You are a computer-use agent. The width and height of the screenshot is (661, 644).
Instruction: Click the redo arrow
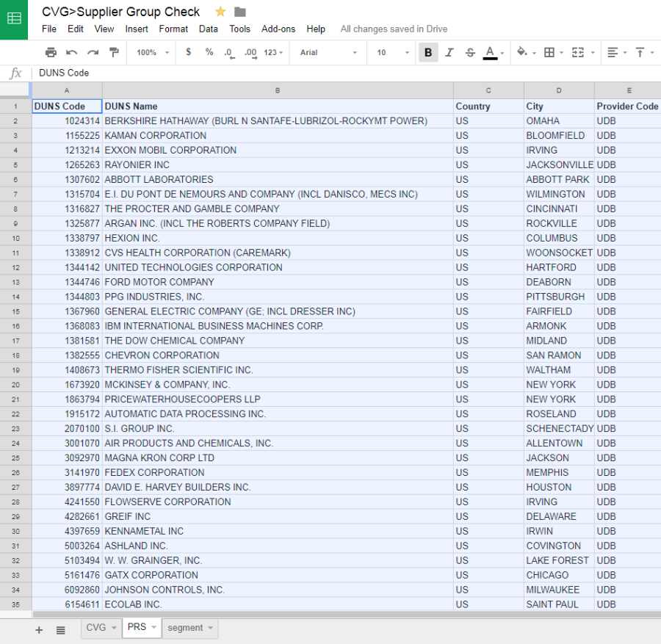(x=93, y=52)
